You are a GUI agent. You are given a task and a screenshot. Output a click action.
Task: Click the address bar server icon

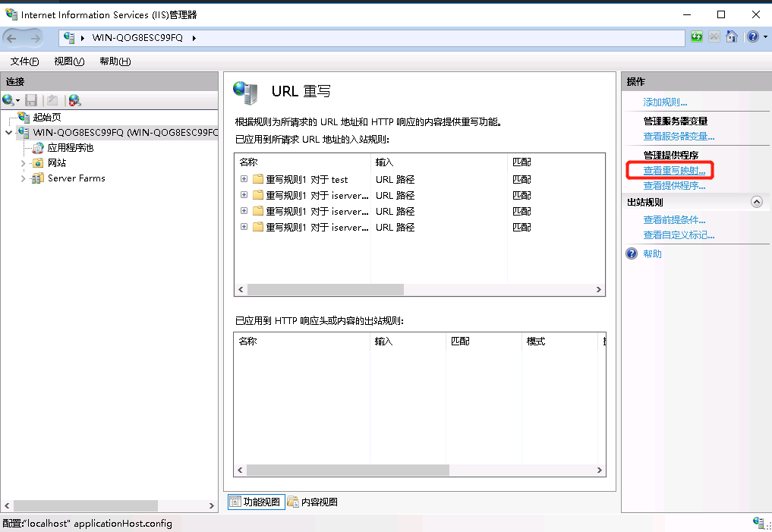[69, 38]
